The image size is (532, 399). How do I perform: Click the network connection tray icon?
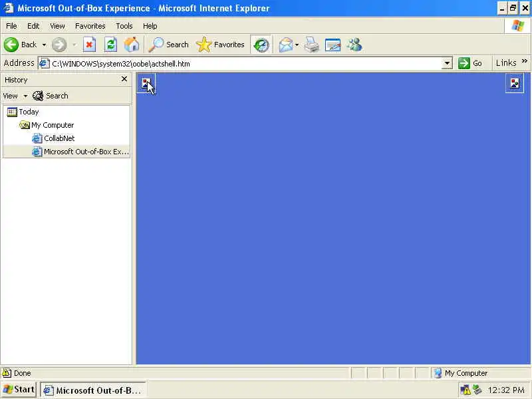tap(477, 390)
